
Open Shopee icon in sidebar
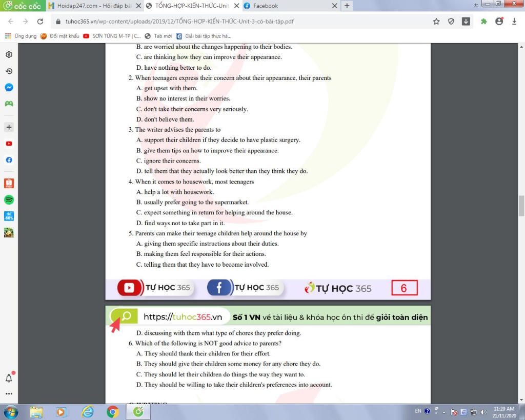coord(9,183)
